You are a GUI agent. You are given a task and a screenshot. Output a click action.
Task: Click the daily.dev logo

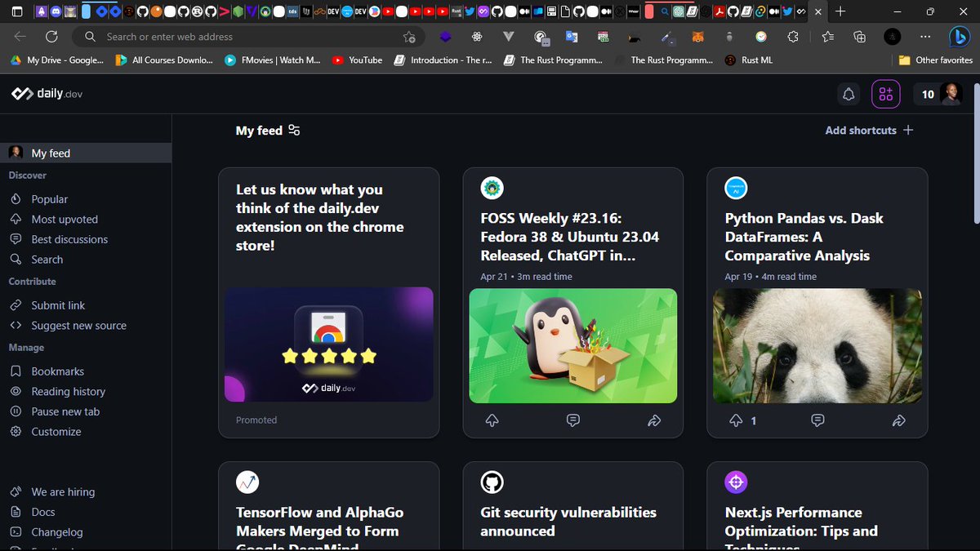[x=47, y=94]
